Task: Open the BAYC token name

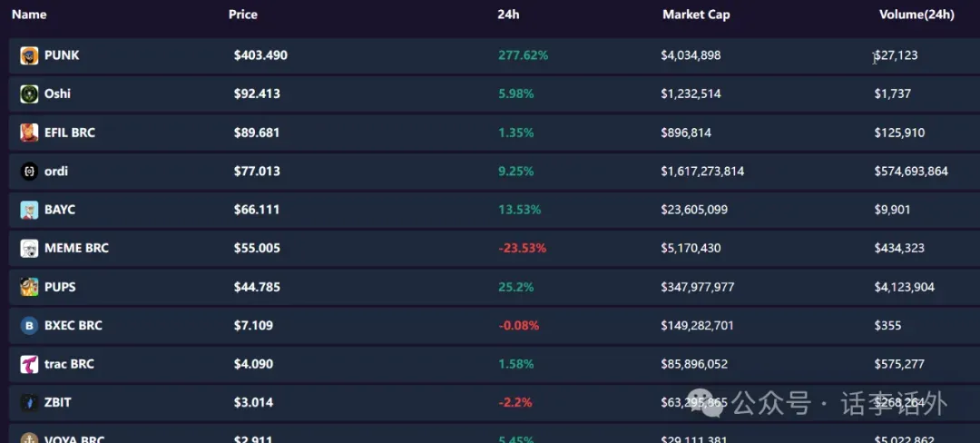Action: coord(60,210)
